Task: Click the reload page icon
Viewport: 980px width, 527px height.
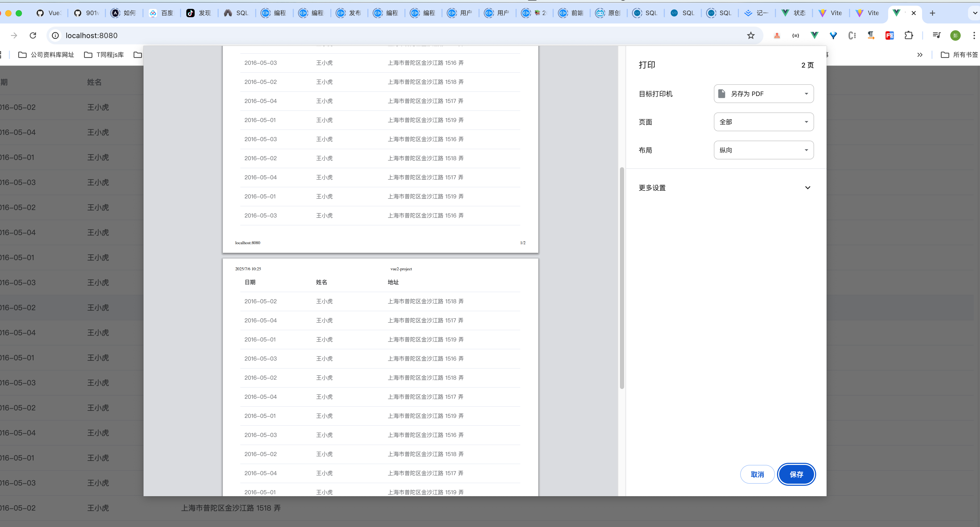Action: coord(33,35)
